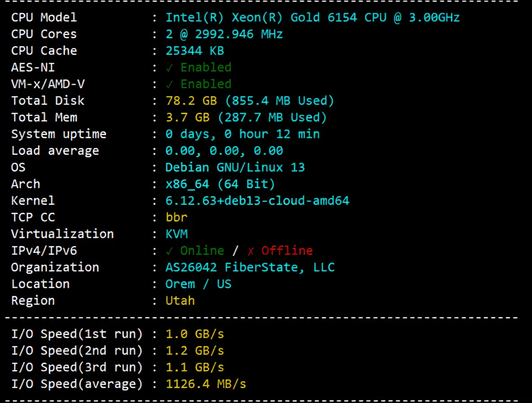Click the I/O Speed average value 1126.4 MB/s
This screenshot has height=403, width=532.
click(205, 384)
